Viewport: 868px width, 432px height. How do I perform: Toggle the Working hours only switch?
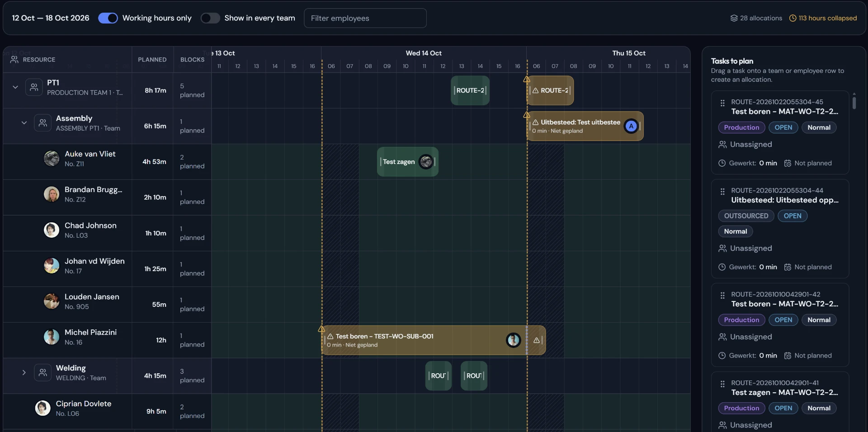coord(108,18)
